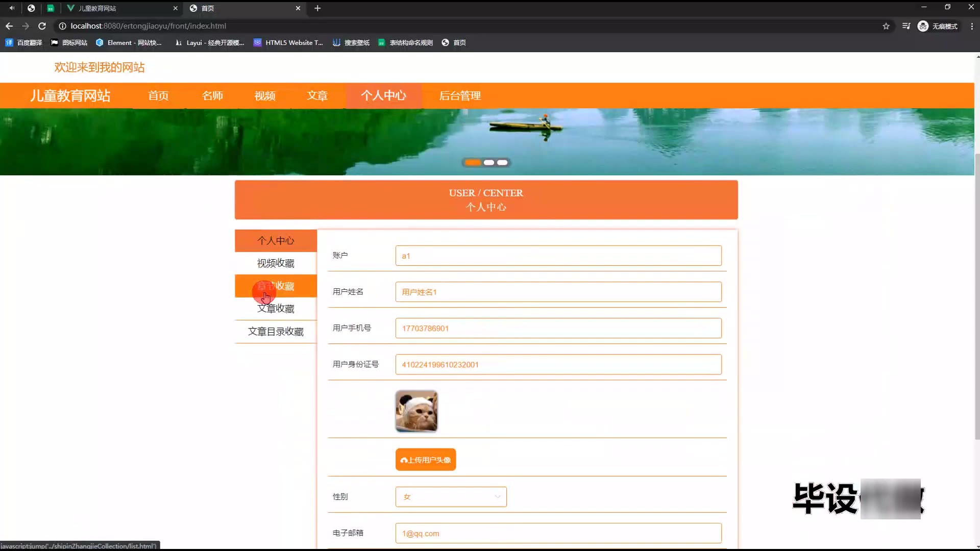Open a new tab with plus icon
Screen dimensions: 980x551
tap(317, 8)
